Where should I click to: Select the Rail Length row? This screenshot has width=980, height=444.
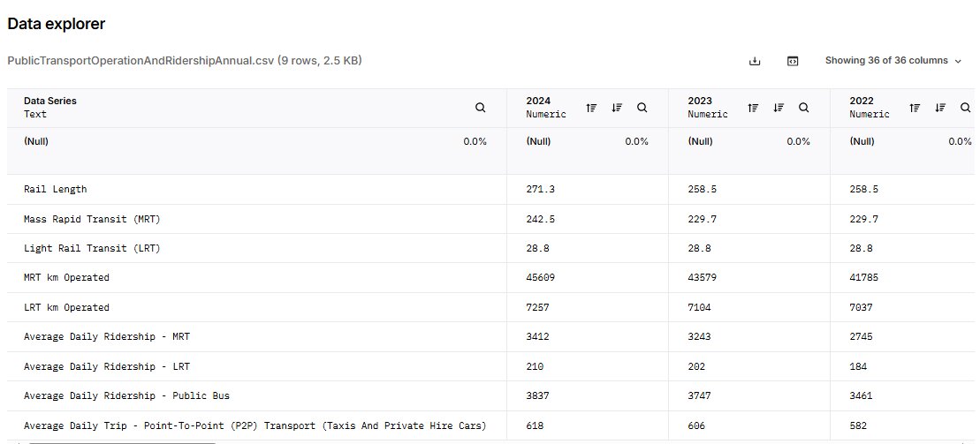56,189
